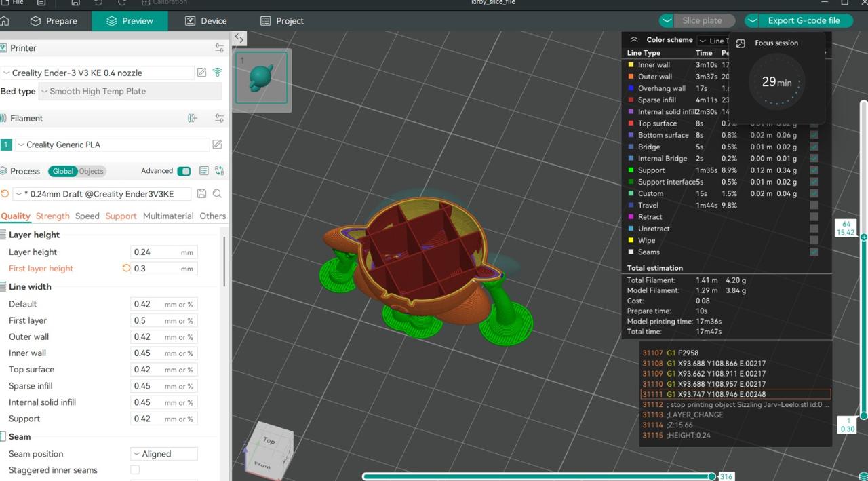Click the layer slider plus handle

[863, 237]
